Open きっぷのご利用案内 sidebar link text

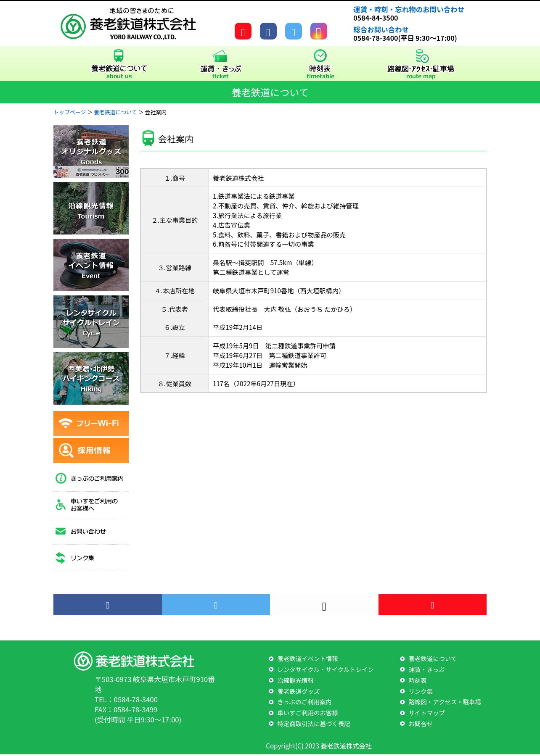pos(97,479)
